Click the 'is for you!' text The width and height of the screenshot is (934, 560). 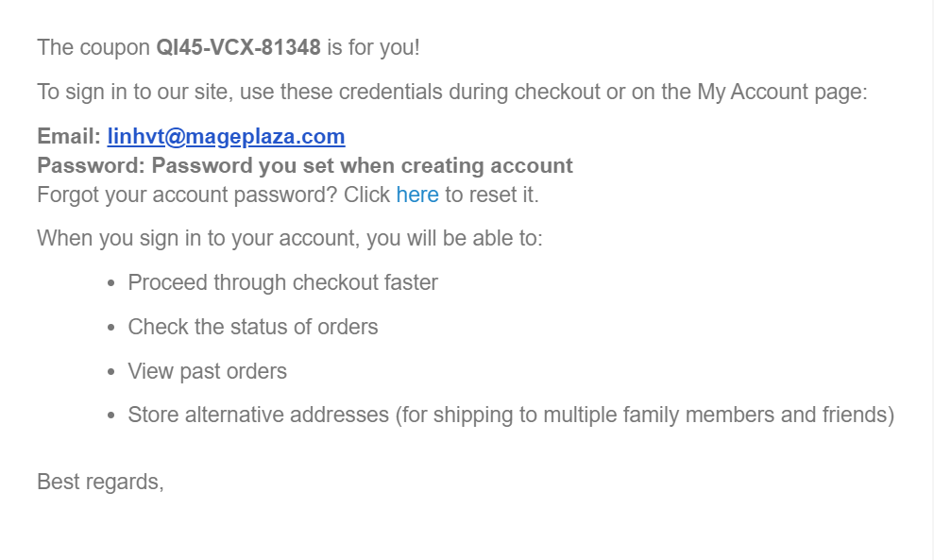pyautogui.click(x=373, y=47)
